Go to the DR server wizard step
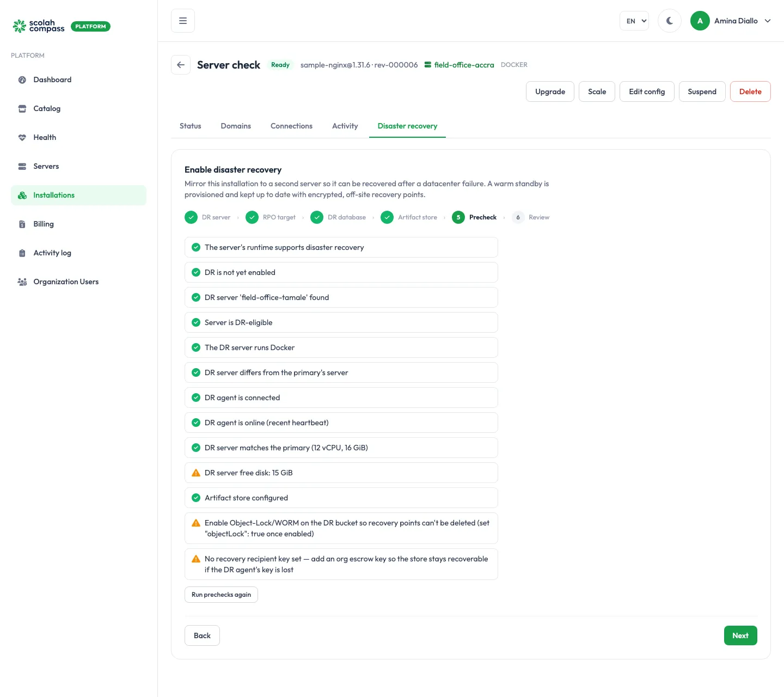The width and height of the screenshot is (784, 697). click(x=207, y=217)
